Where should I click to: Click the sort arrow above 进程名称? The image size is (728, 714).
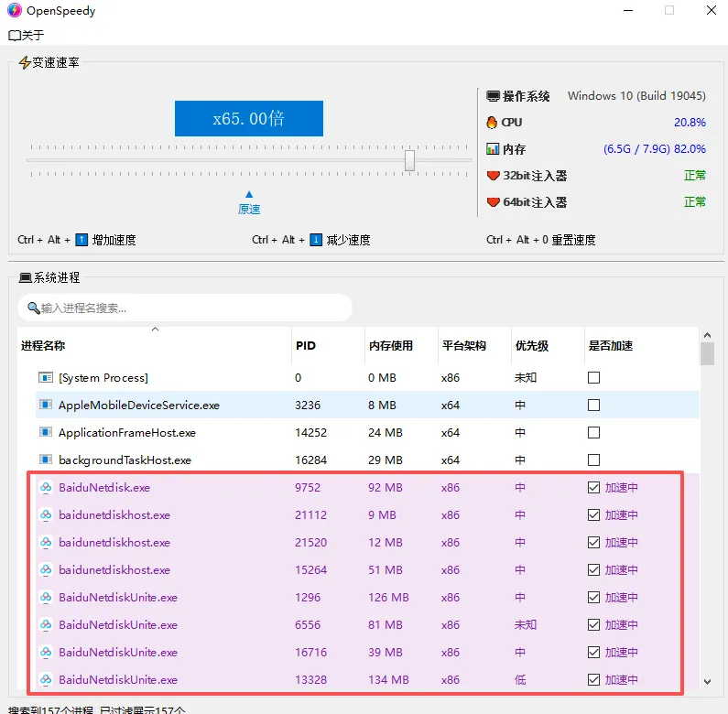[155, 330]
